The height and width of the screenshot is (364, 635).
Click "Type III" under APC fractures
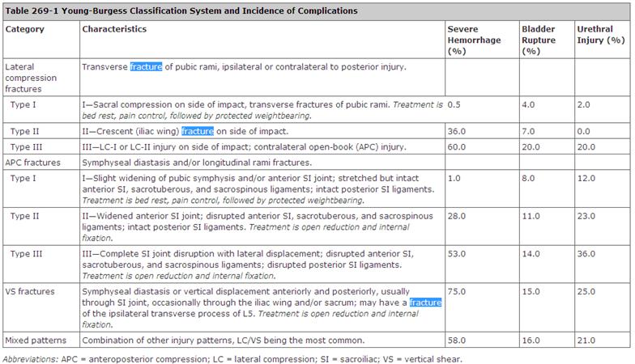(x=26, y=254)
